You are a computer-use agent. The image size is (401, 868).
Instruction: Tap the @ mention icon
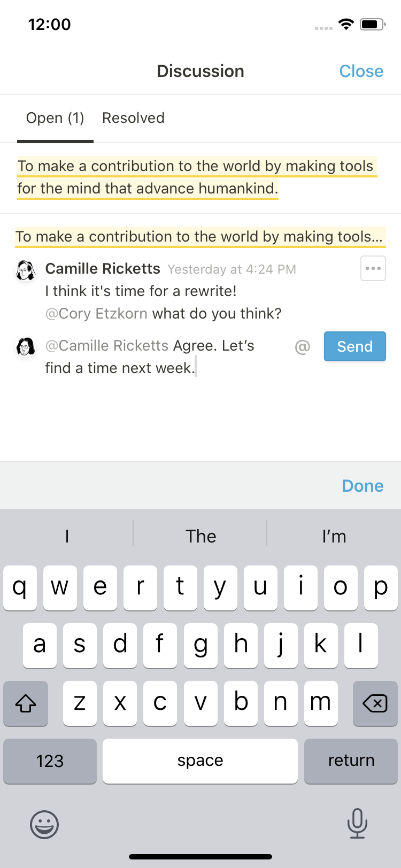point(302,347)
